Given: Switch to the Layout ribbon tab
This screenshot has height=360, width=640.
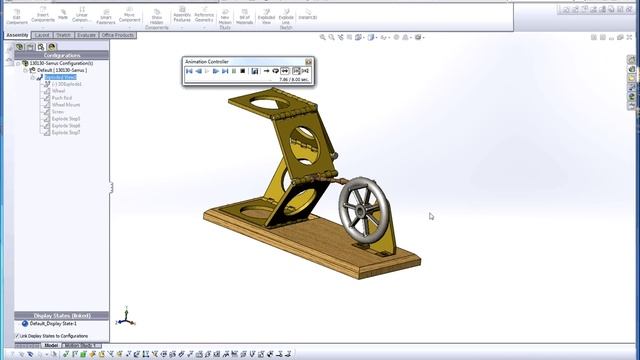Looking at the screenshot, I should coord(42,36).
